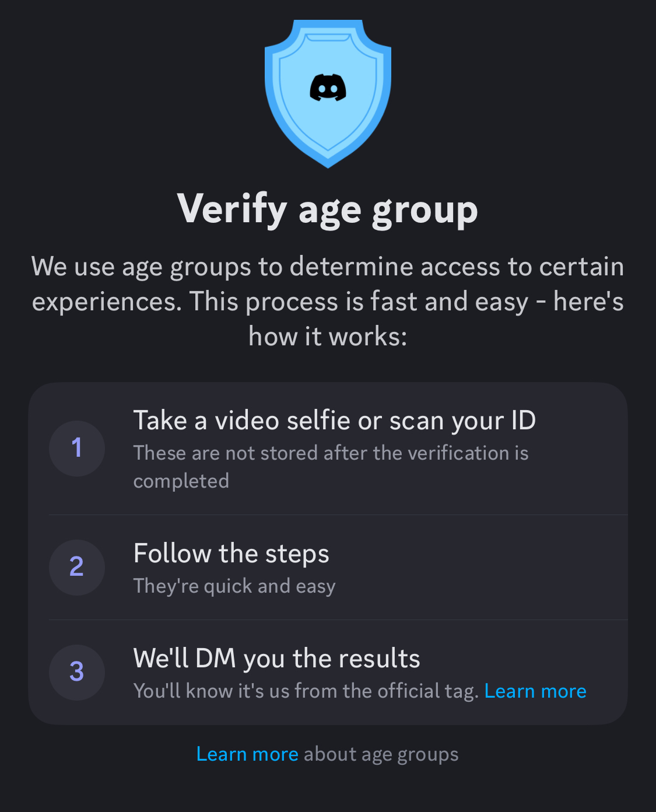Click the "how it works:" text line
This screenshot has width=656, height=812.
[x=328, y=337]
